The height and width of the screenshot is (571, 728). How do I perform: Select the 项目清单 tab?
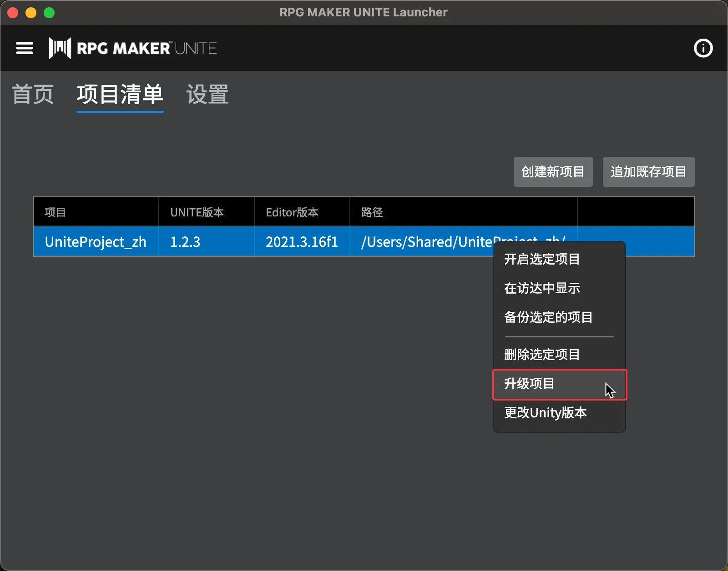(x=120, y=95)
